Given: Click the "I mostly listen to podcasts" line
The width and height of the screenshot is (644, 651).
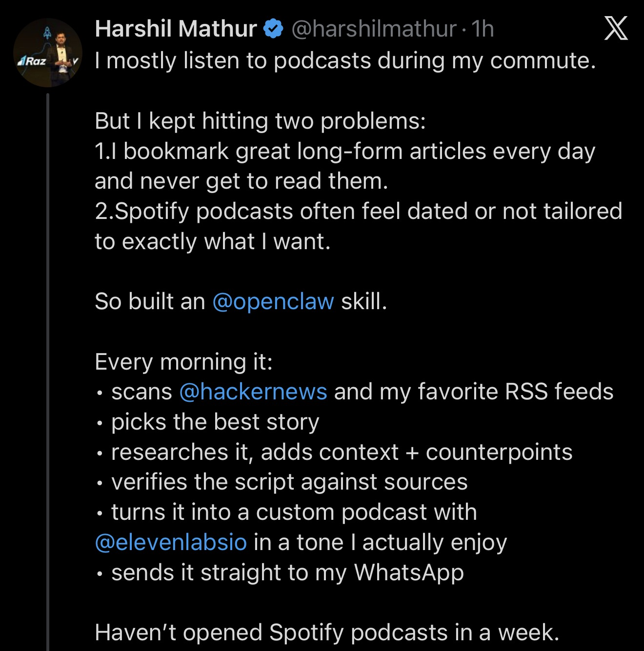Looking at the screenshot, I should [345, 61].
